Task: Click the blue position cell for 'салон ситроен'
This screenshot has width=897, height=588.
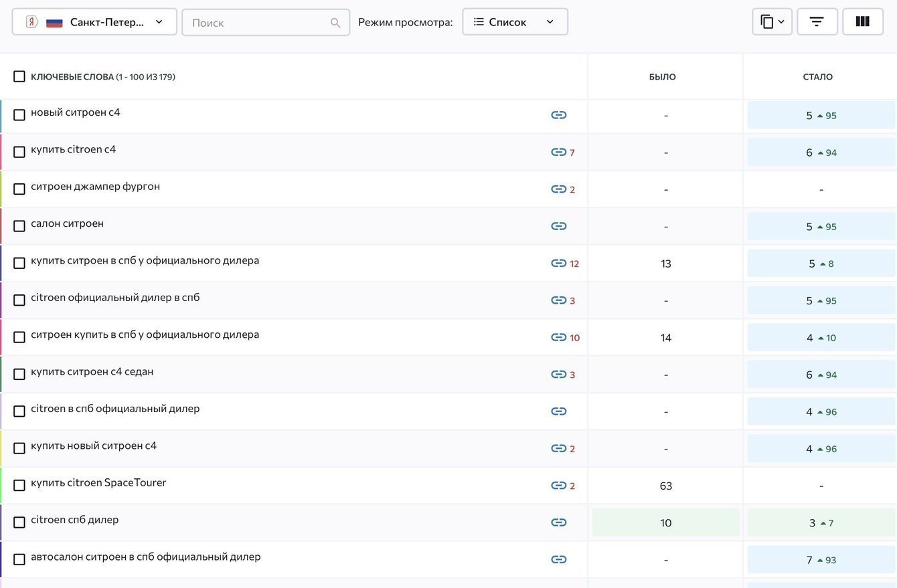Action: coord(821,227)
